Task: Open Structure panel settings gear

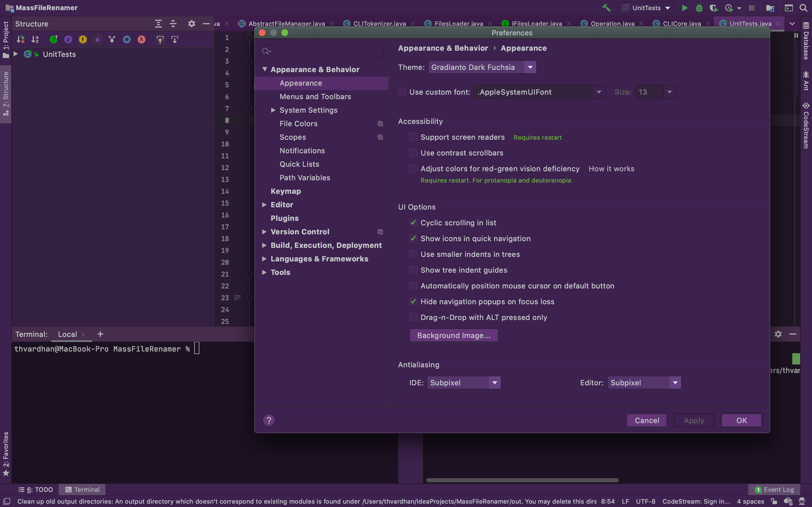Action: (191, 24)
